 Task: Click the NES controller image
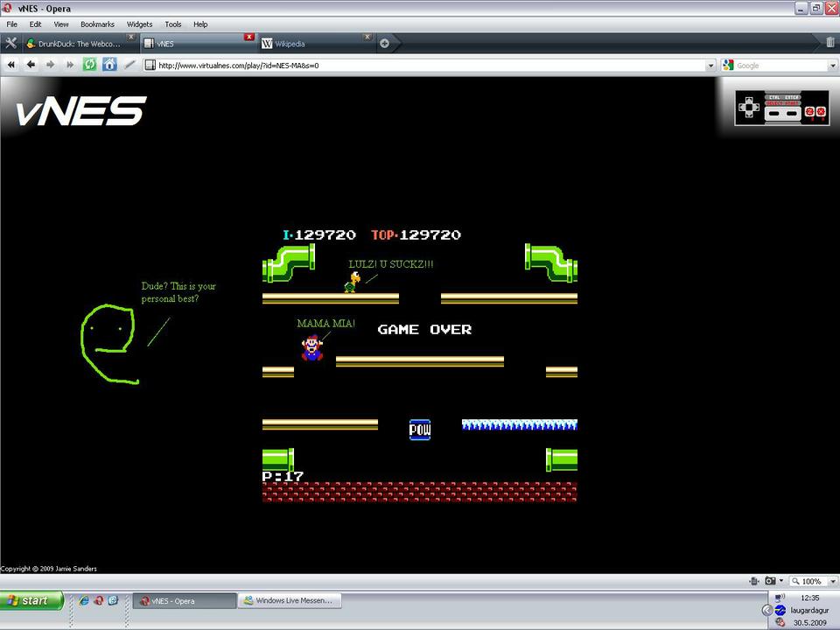click(x=782, y=108)
